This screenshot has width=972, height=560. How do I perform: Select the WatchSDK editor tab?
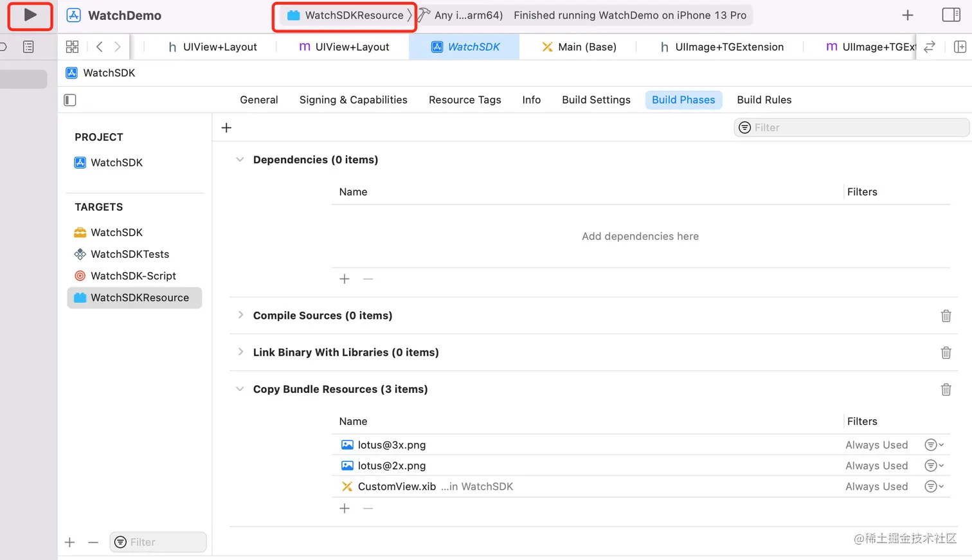coord(464,47)
